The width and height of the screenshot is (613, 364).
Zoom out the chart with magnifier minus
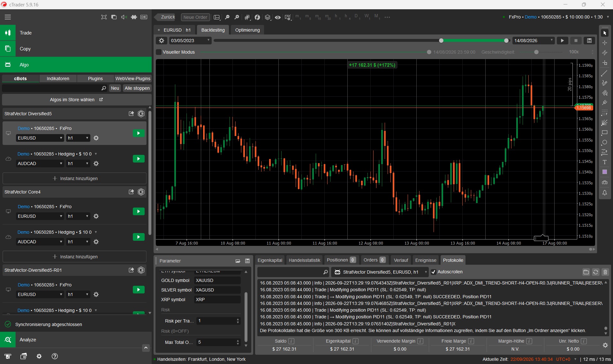point(227,17)
